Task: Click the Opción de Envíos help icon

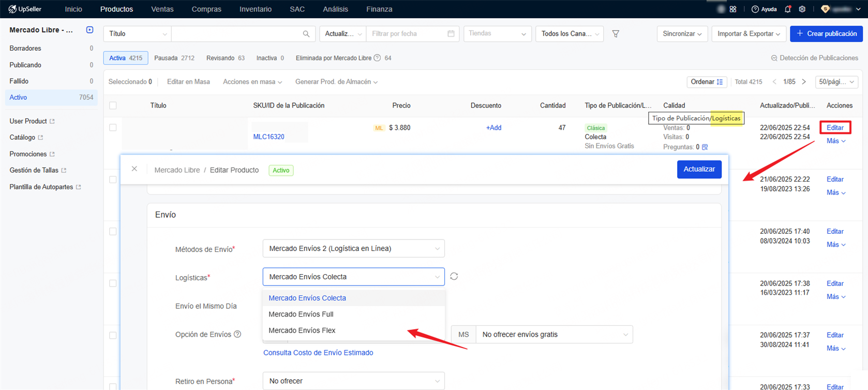Action: coord(237,334)
